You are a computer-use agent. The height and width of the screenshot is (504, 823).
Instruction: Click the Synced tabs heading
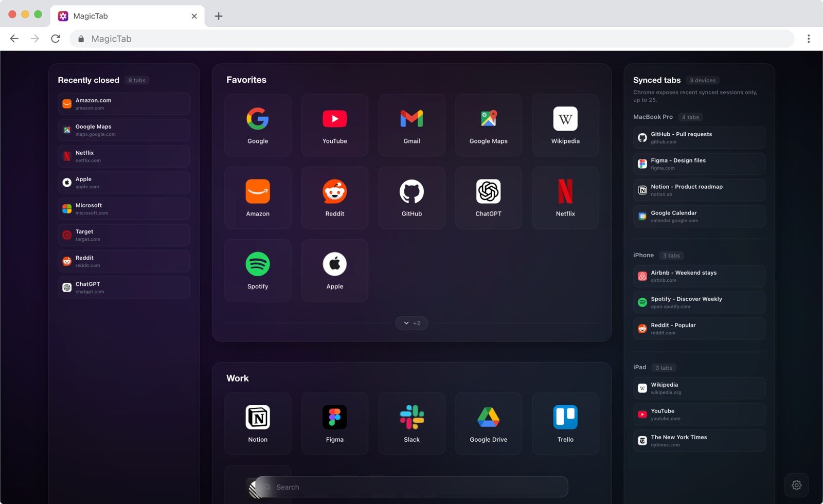(x=657, y=80)
